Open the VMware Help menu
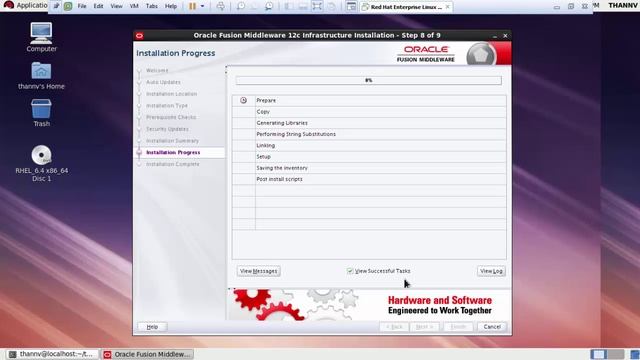640x360 pixels. pyautogui.click(x=171, y=6)
